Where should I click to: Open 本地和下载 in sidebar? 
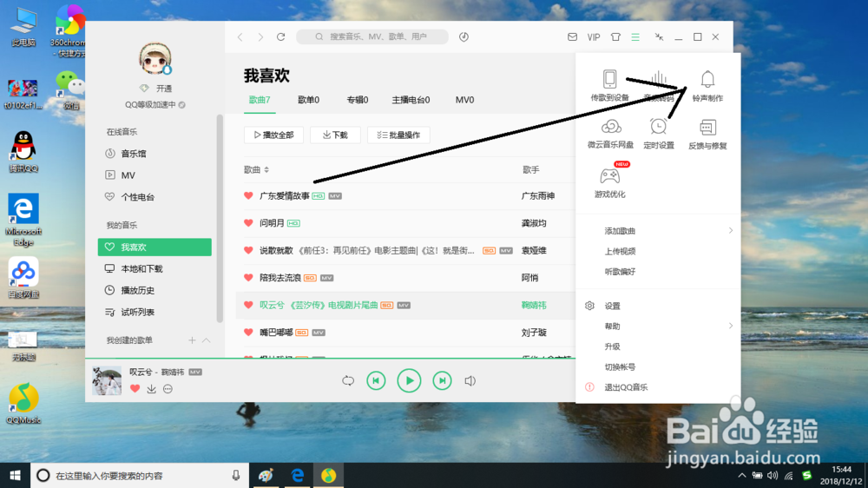click(x=141, y=268)
